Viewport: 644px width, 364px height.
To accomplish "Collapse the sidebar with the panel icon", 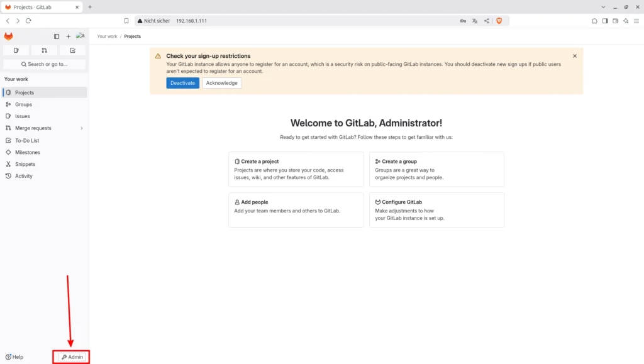I will point(57,36).
